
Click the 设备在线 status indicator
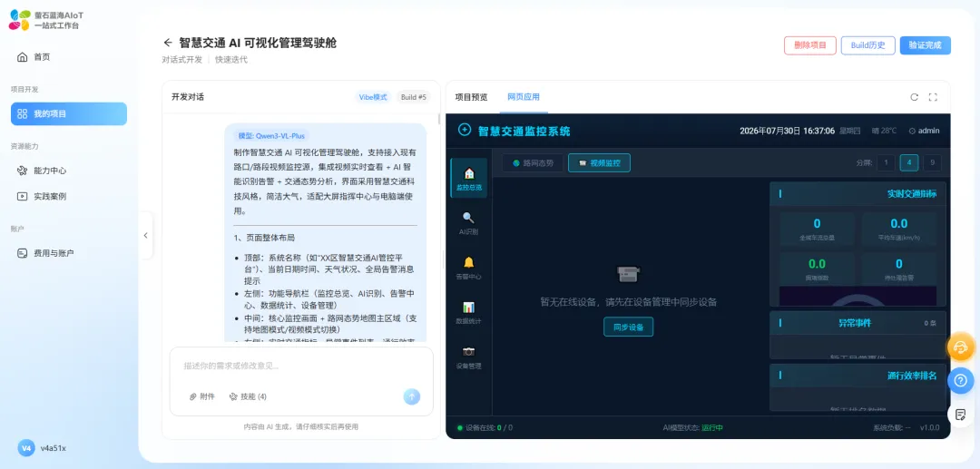485,428
